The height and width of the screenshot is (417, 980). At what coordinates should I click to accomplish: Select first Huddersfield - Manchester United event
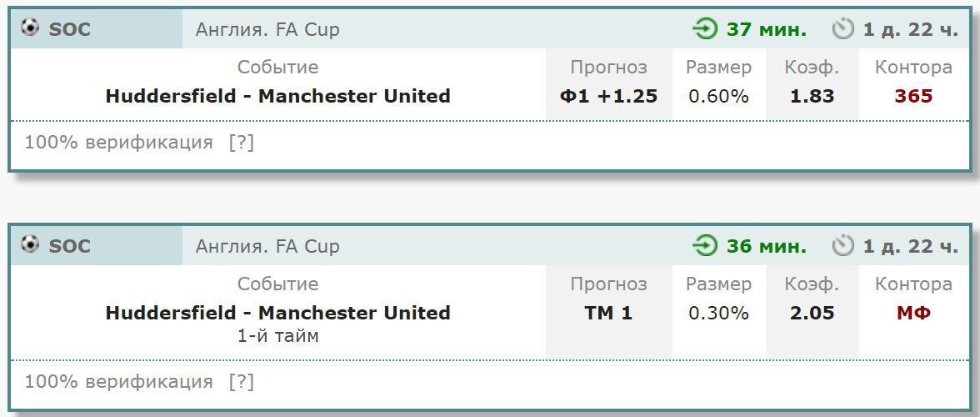[277, 96]
